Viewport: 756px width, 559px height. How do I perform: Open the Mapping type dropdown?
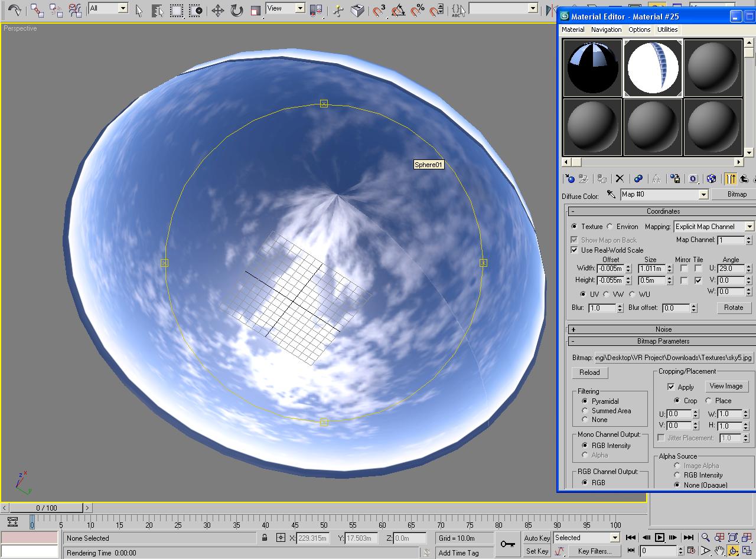point(749,227)
